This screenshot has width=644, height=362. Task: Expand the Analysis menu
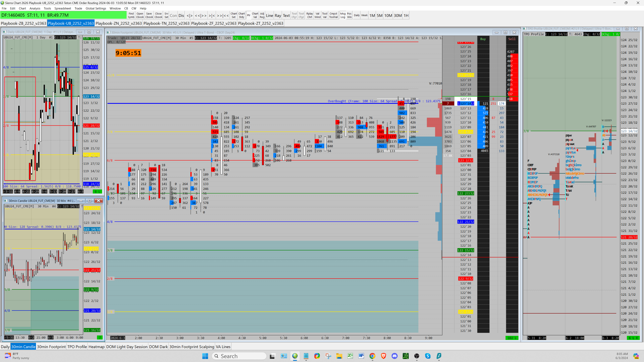click(35, 8)
